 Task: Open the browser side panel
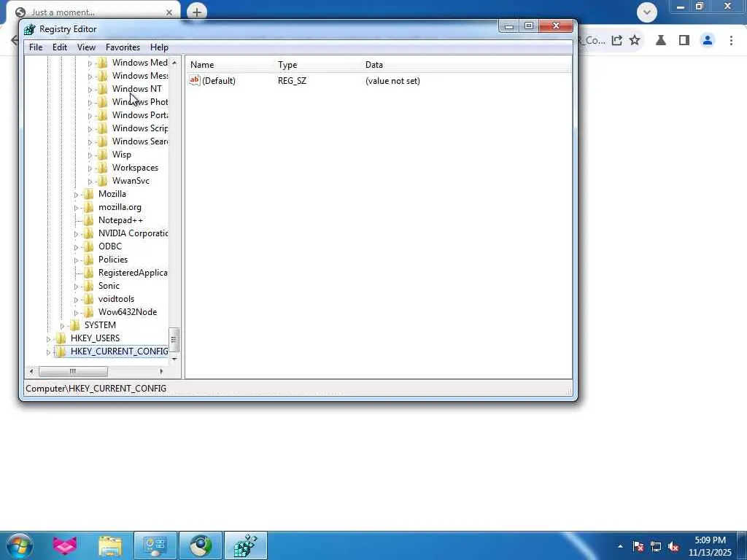[x=684, y=41]
